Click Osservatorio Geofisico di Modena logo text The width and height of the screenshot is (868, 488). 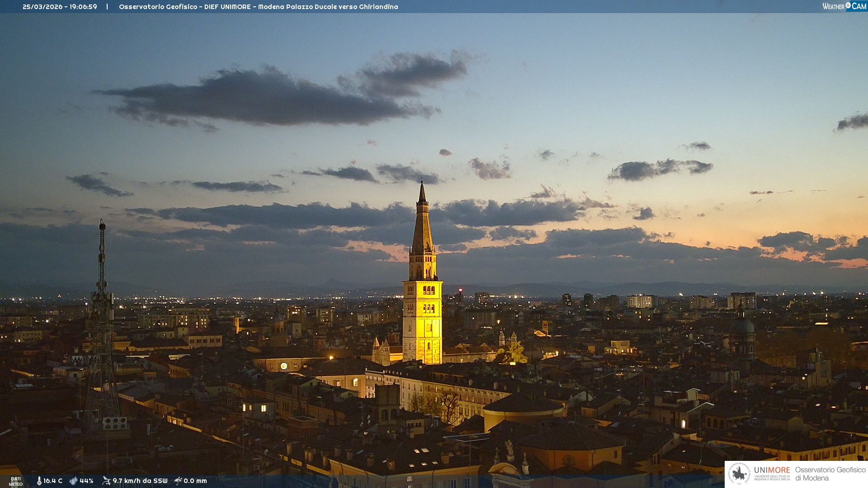[x=830, y=474]
